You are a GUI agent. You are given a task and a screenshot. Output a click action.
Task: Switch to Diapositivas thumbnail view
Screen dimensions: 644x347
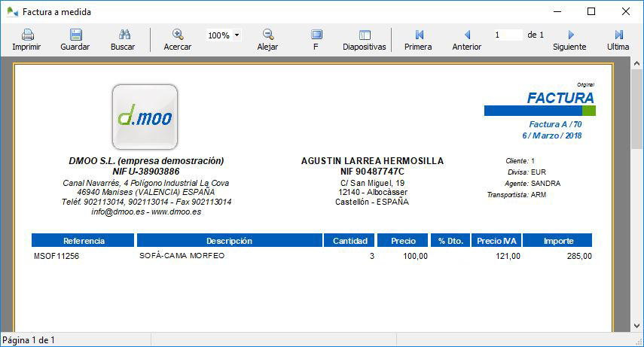point(365,35)
